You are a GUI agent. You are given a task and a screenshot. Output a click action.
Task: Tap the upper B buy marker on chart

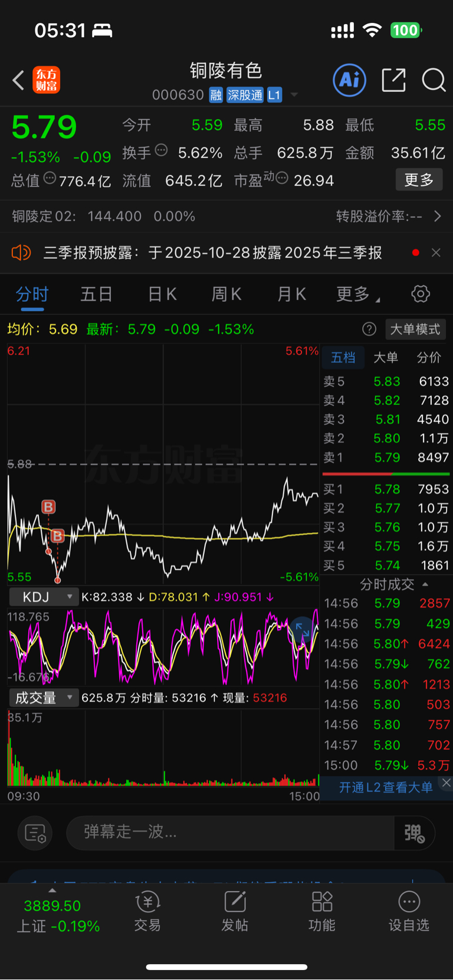[x=48, y=507]
